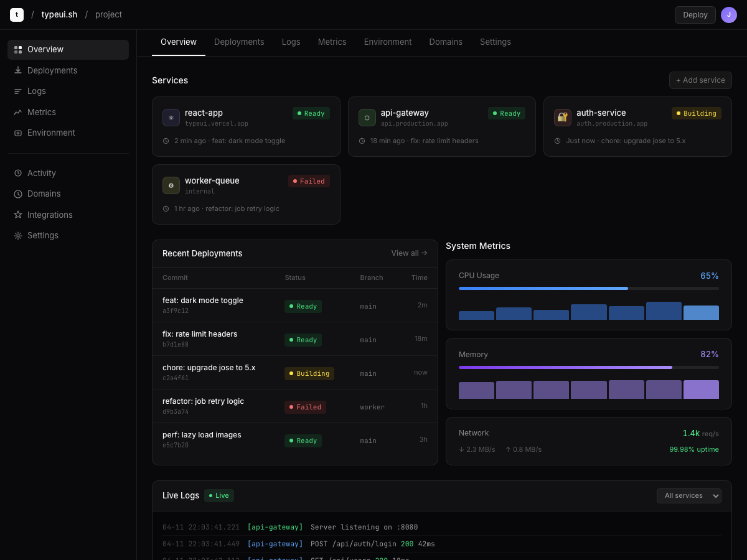
Task: Click the Activity clock icon in sidebar
Action: (18, 173)
